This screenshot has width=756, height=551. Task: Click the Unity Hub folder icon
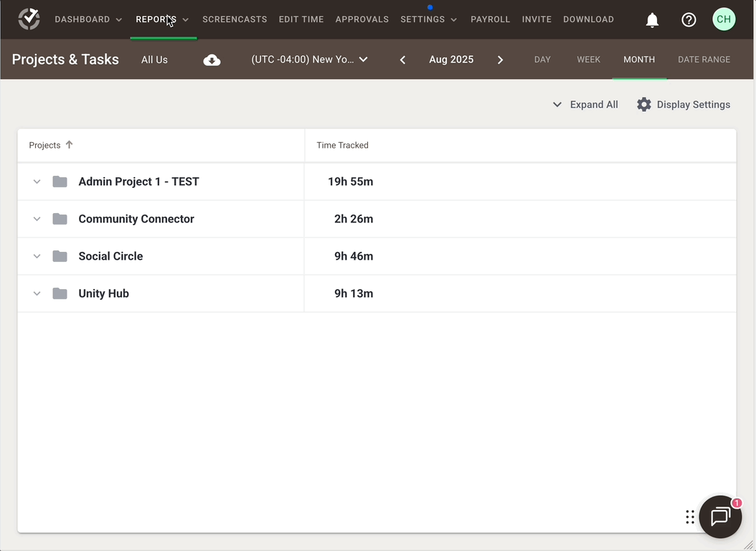pos(60,293)
